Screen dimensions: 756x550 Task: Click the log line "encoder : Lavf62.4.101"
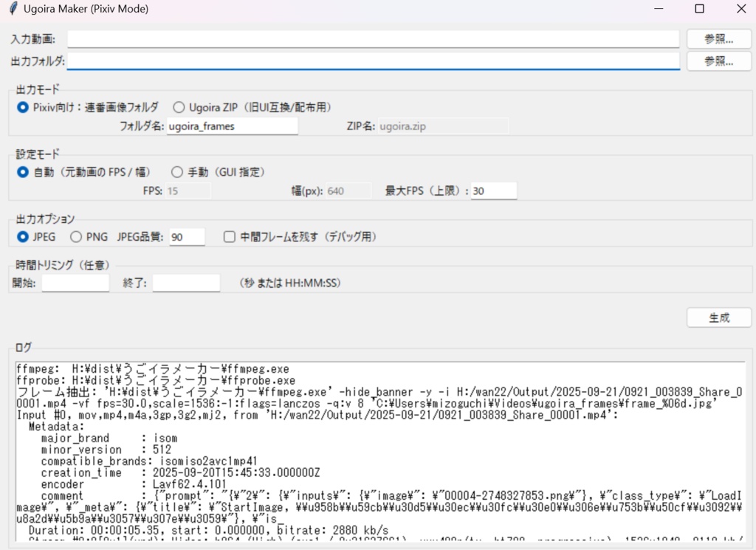(x=134, y=484)
